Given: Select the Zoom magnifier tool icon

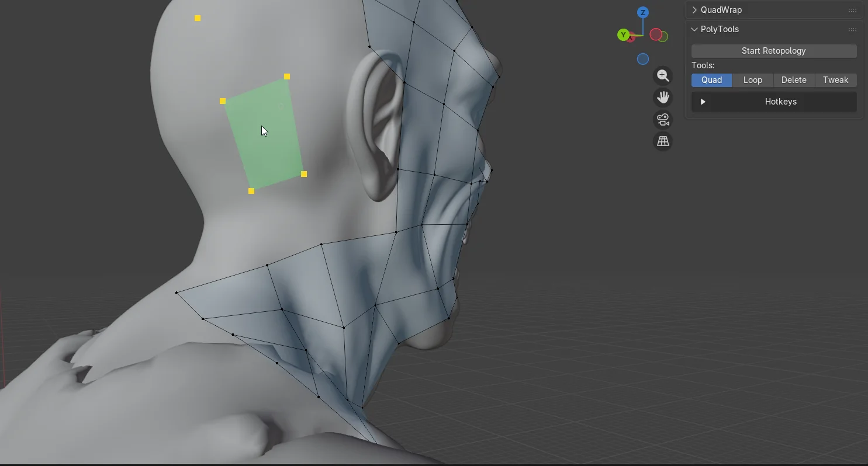Looking at the screenshot, I should click(663, 75).
